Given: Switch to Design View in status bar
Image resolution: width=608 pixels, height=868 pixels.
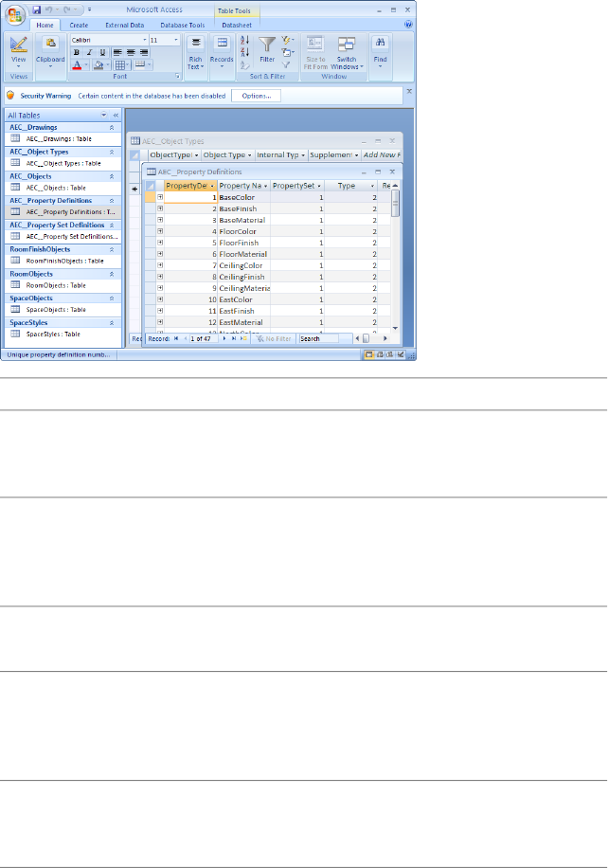Looking at the screenshot, I should click(x=402, y=354).
